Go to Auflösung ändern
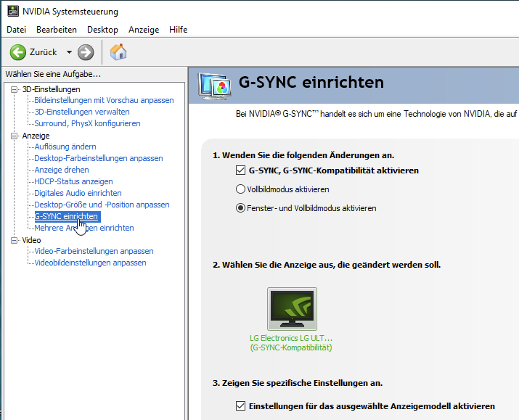The image size is (519, 420). click(x=65, y=147)
